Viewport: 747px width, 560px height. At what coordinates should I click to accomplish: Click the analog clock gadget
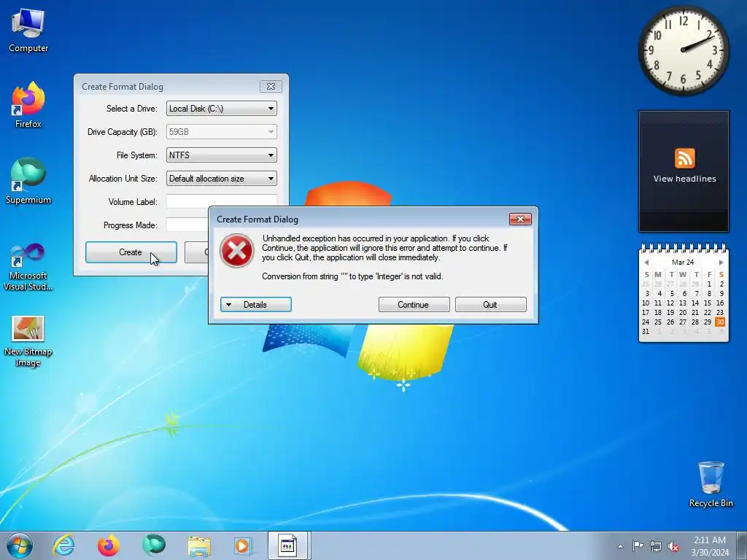pos(684,50)
